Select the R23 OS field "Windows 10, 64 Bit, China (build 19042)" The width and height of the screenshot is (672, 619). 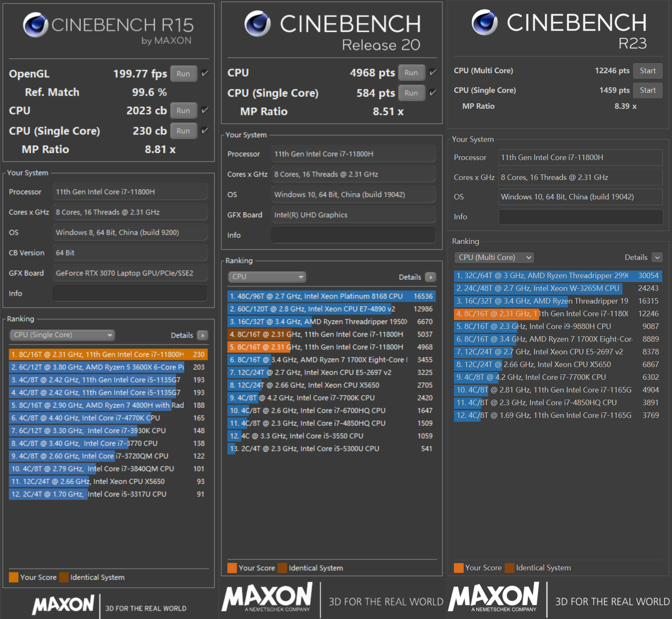[581, 197]
